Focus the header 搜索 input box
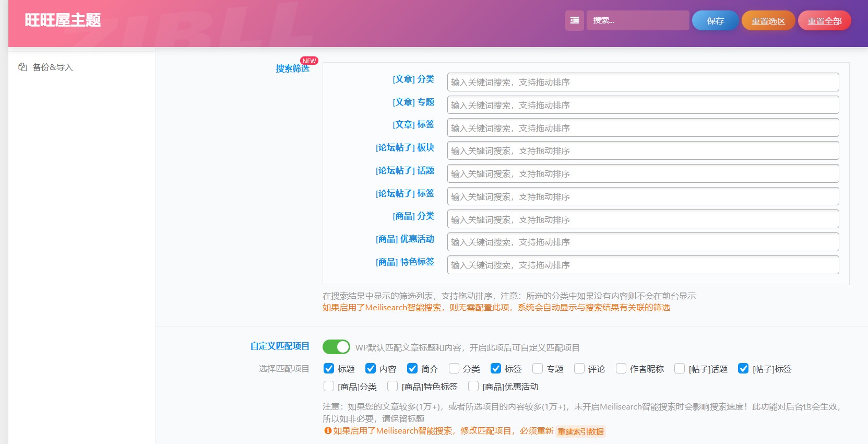The height and width of the screenshot is (444, 868). [x=637, y=20]
